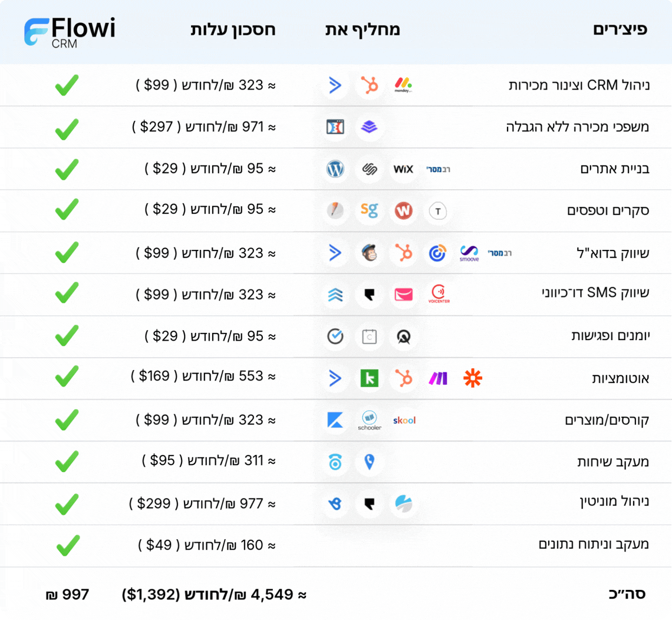Screen dimensions: 672x620
Task: Click the green checkmark for מעקב שיחות
Action: (x=67, y=461)
